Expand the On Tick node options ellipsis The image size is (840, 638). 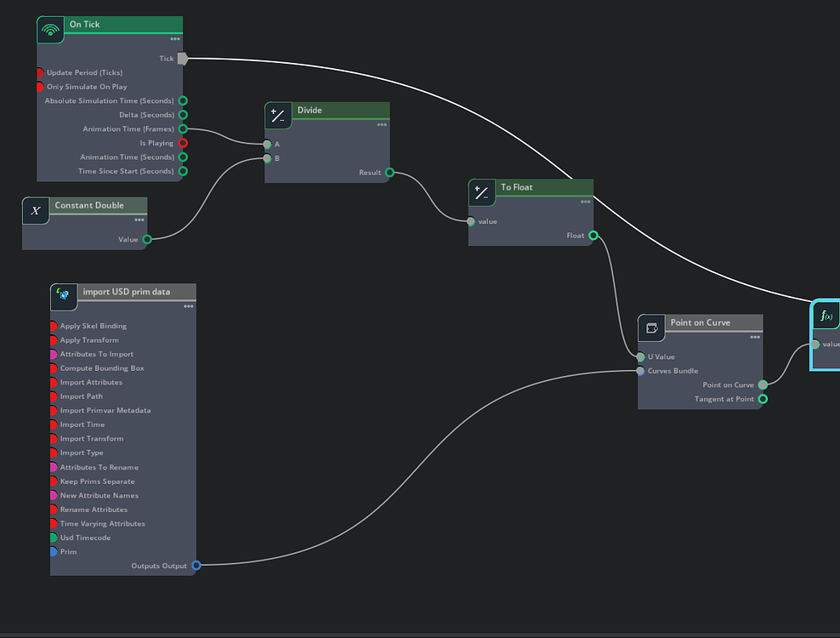[x=174, y=39]
